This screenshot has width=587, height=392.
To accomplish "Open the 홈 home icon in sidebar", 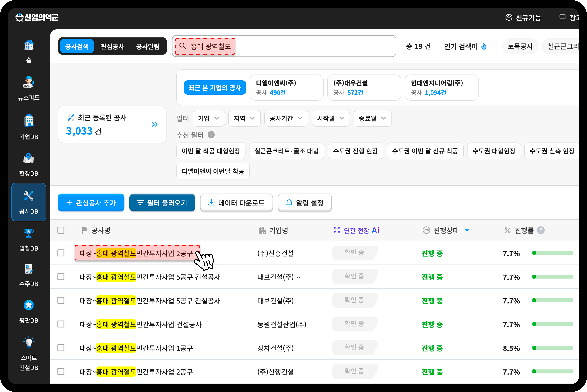I will click(x=29, y=45).
